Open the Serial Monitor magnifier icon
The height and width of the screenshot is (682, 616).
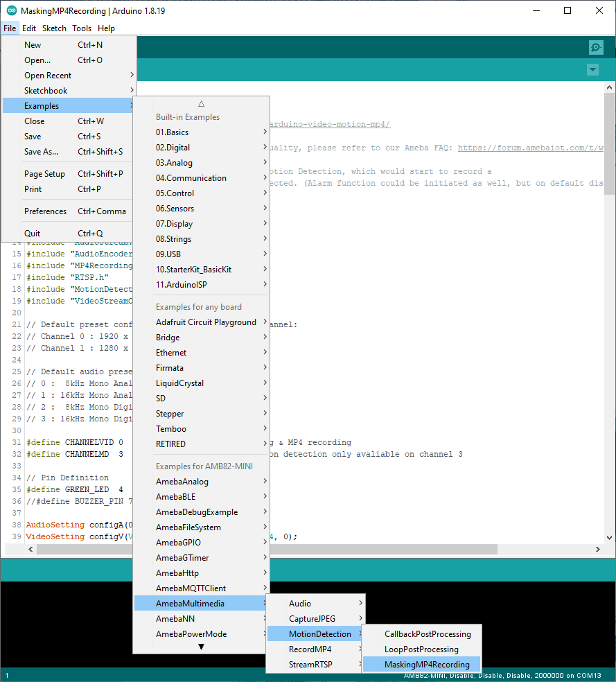coord(596,47)
